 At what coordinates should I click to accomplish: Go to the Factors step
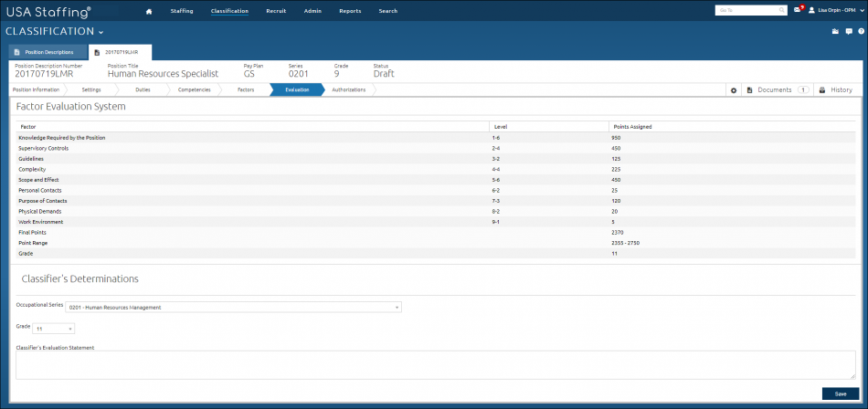click(x=246, y=89)
